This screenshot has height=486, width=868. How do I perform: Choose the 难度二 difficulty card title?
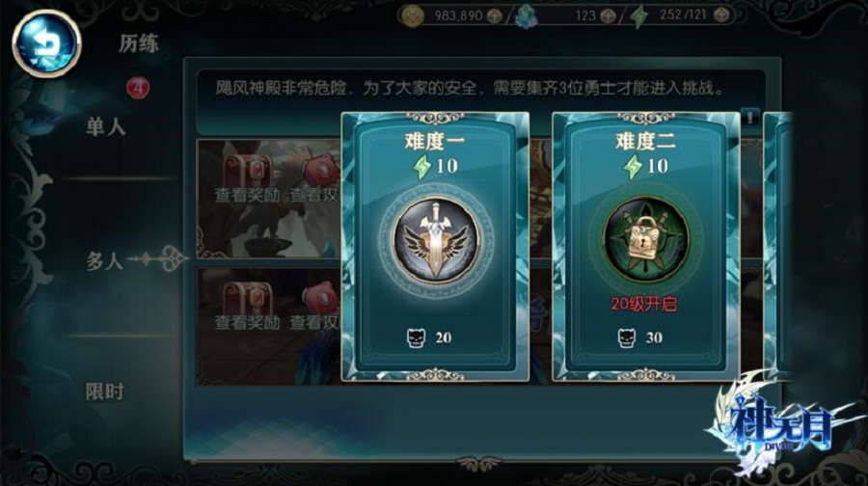click(x=646, y=141)
